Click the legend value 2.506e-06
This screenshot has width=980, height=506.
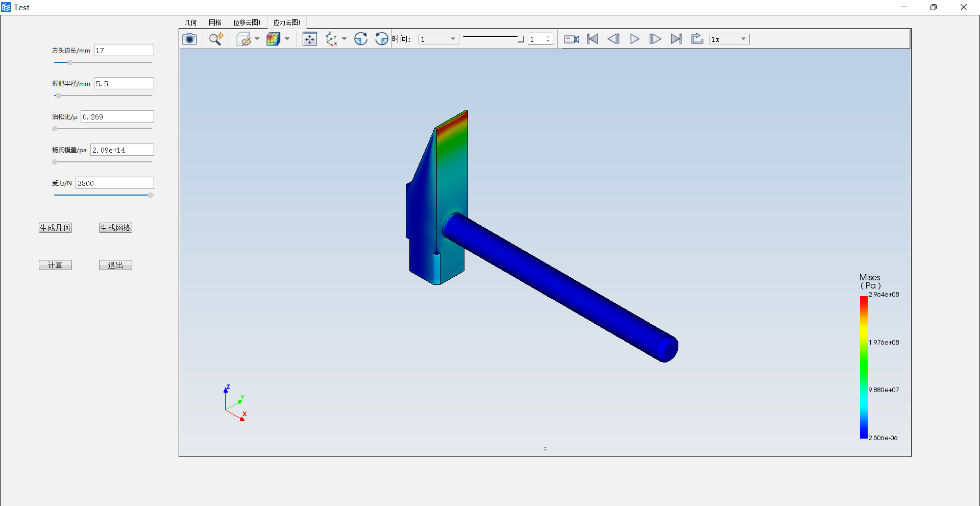point(883,438)
